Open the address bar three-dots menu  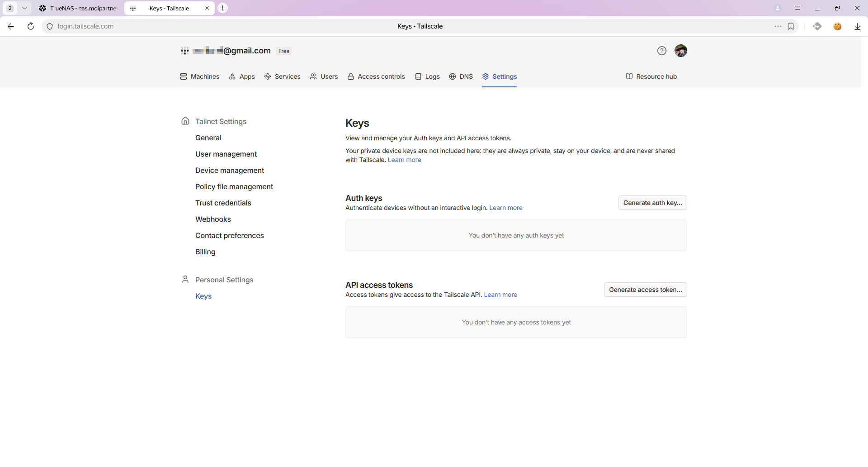(x=778, y=26)
